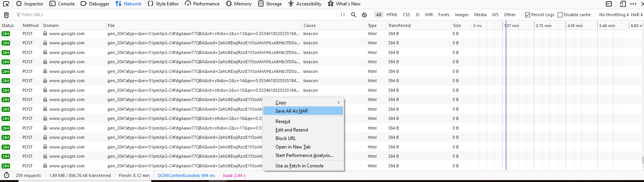Clear network log with trash icon
644x182 pixels.
coord(6,15)
